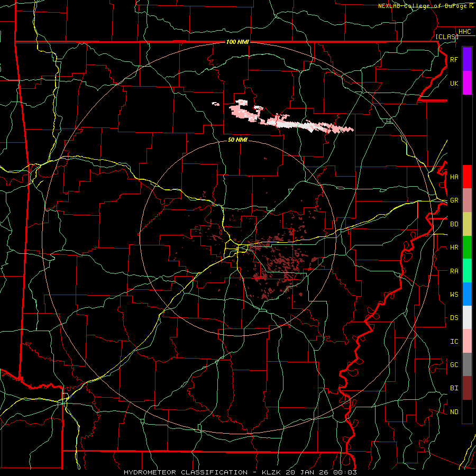Select the "HA" legend label

click(454, 177)
